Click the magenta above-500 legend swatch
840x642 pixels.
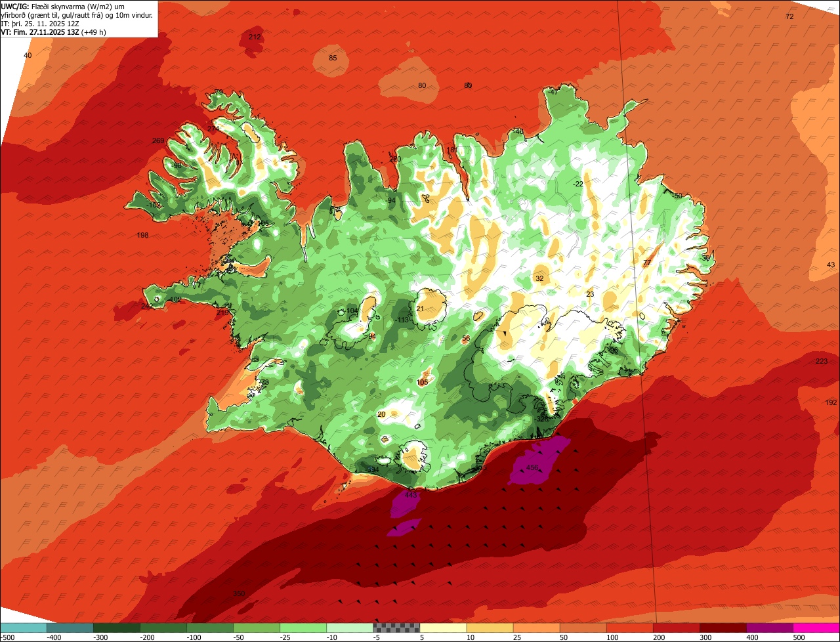pyautogui.click(x=816, y=628)
